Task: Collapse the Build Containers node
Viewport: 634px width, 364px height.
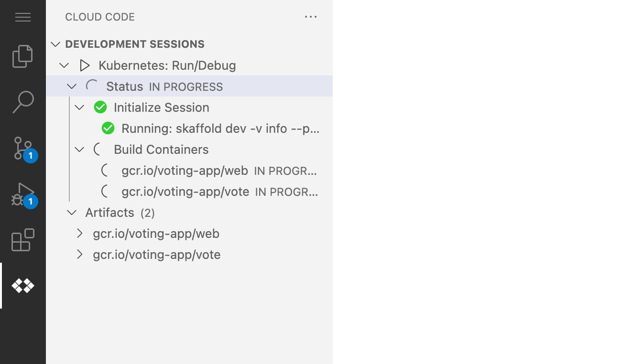Action: click(x=79, y=150)
